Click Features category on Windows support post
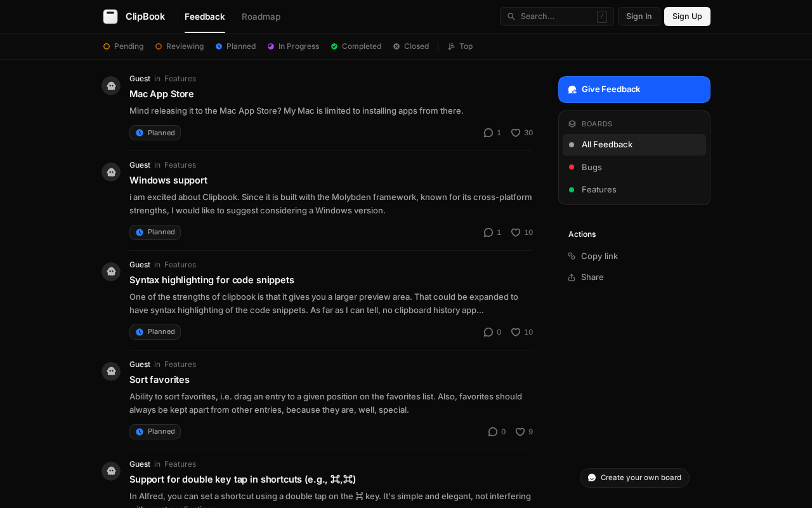Screen dimensions: 812x508 pyautogui.click(x=180, y=165)
